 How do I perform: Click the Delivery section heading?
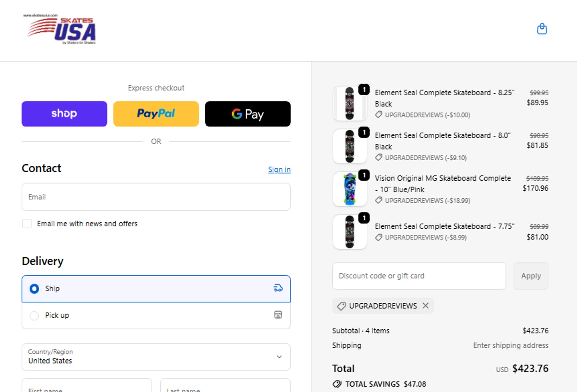click(43, 261)
